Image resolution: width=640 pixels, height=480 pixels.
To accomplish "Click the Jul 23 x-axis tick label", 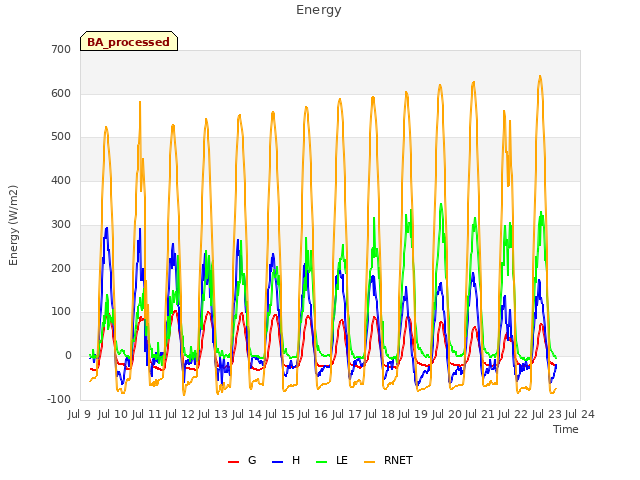I will [x=546, y=414].
